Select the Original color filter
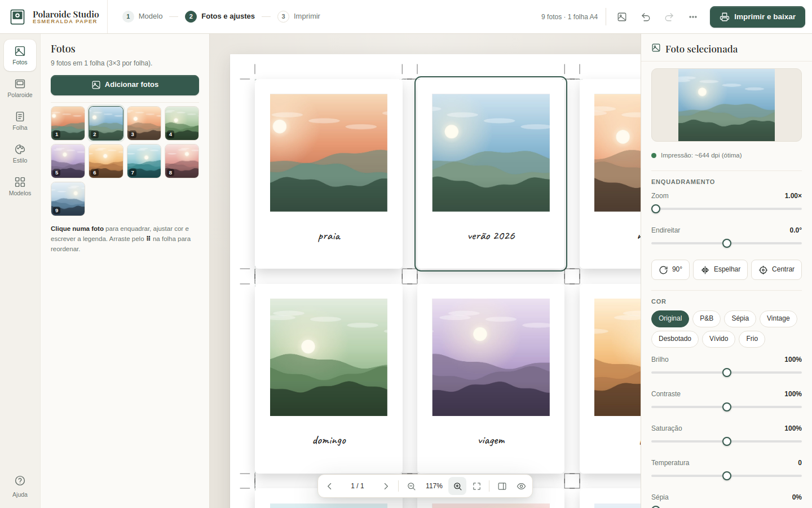Viewport: 812px width, 508px height. point(670,319)
